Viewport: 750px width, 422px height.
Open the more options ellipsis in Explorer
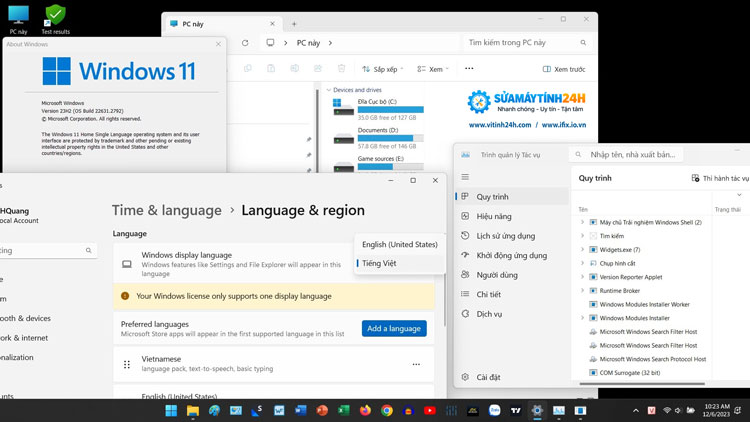469,68
